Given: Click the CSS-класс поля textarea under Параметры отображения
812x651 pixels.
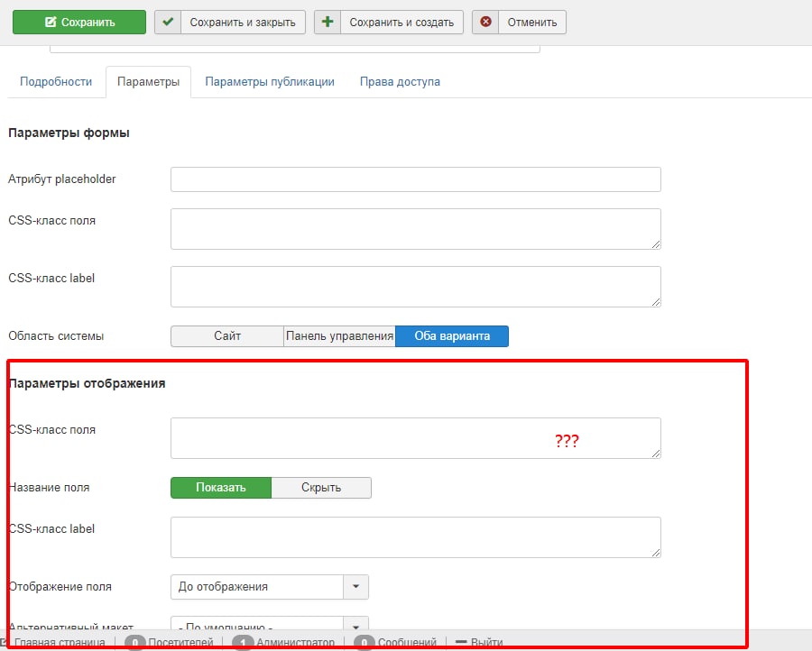Looking at the screenshot, I should (x=416, y=438).
